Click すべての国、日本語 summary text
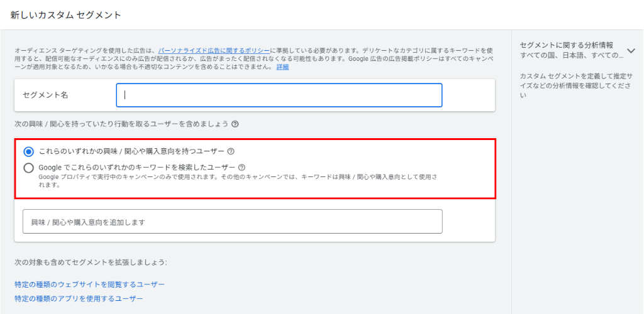This screenshot has height=314, width=644. [x=572, y=55]
